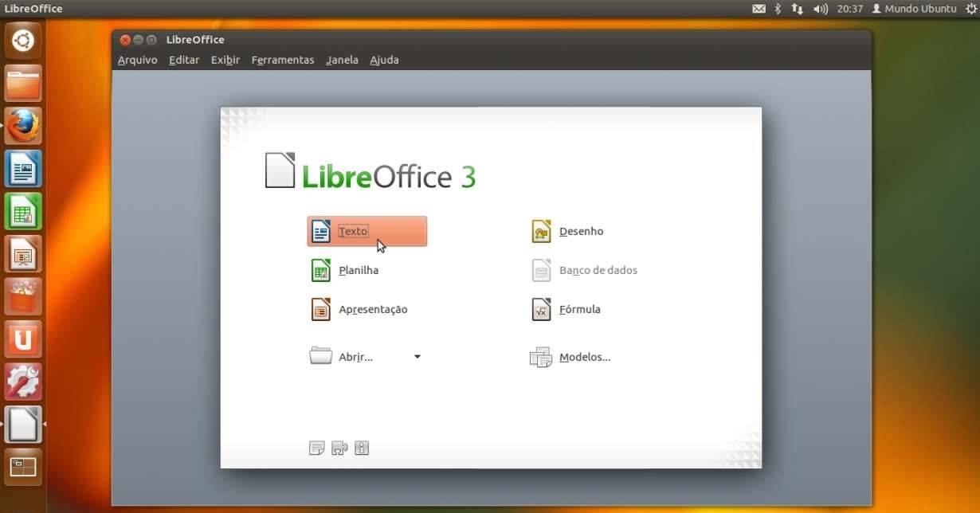Open the volume indicator in top panel
This screenshot has width=980, height=513.
(821, 9)
